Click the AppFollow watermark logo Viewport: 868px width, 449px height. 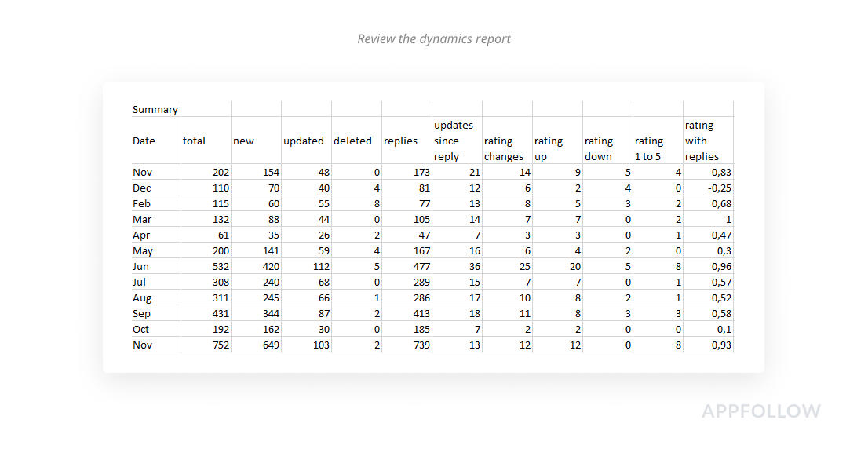[761, 411]
